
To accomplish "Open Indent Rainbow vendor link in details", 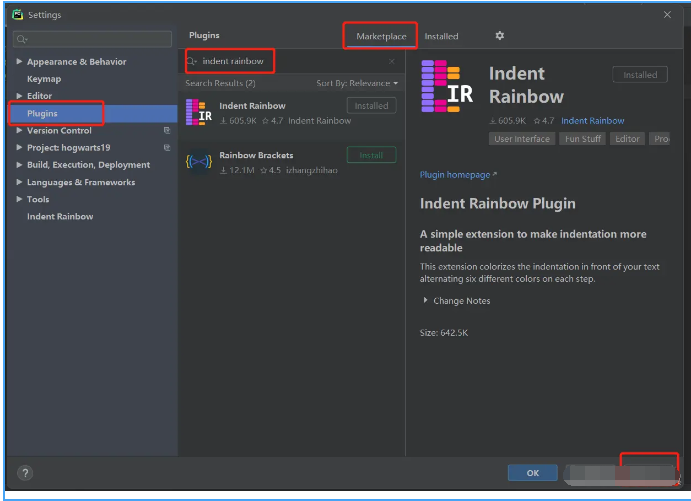I will click(592, 121).
